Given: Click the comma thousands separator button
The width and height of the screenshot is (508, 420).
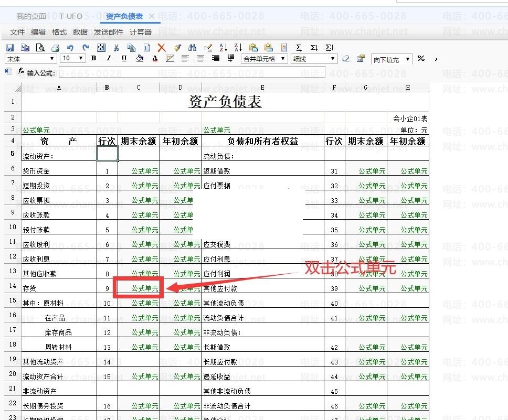Looking at the screenshot, I should point(436,59).
